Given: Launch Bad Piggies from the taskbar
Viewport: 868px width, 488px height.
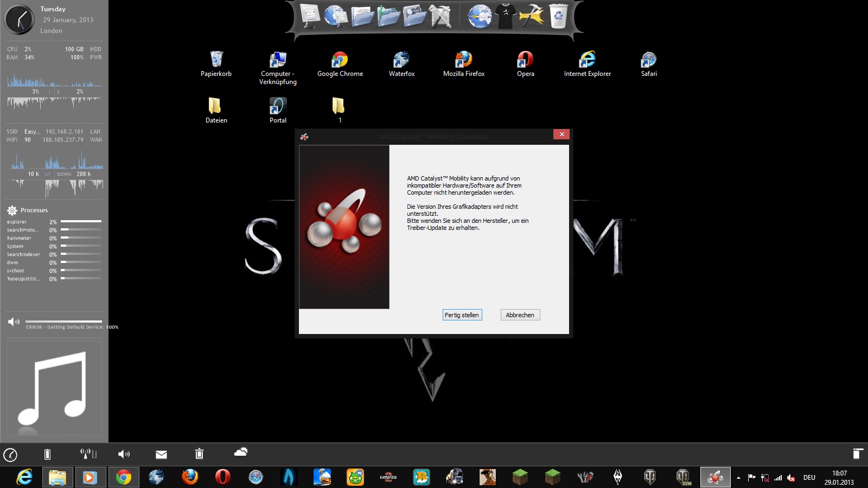Looking at the screenshot, I should pyautogui.click(x=355, y=477).
